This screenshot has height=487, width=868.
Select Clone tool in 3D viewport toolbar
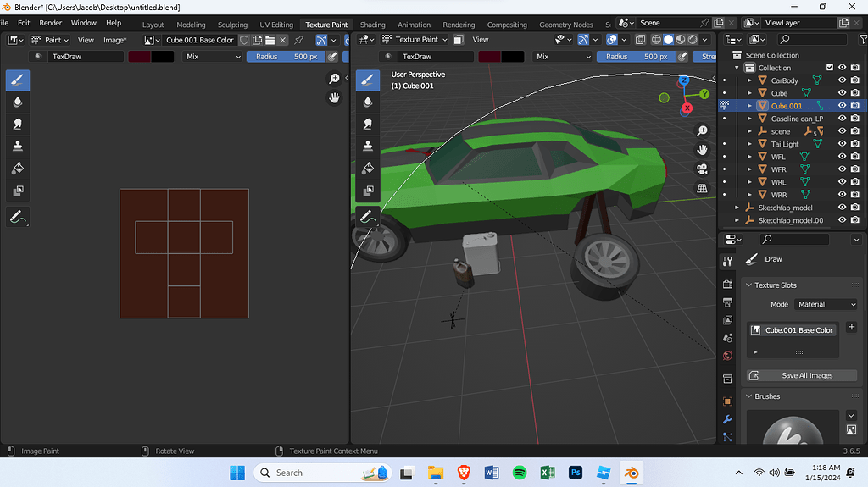tap(368, 147)
